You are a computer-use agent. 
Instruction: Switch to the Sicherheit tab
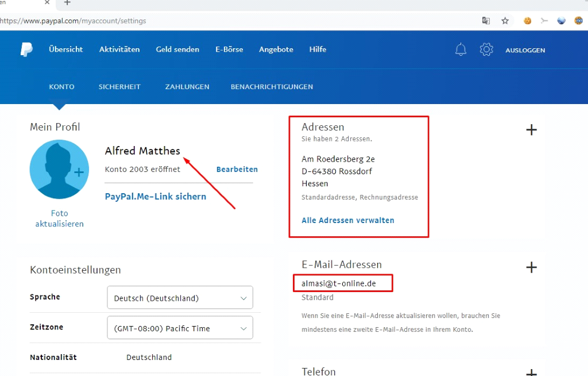click(119, 87)
